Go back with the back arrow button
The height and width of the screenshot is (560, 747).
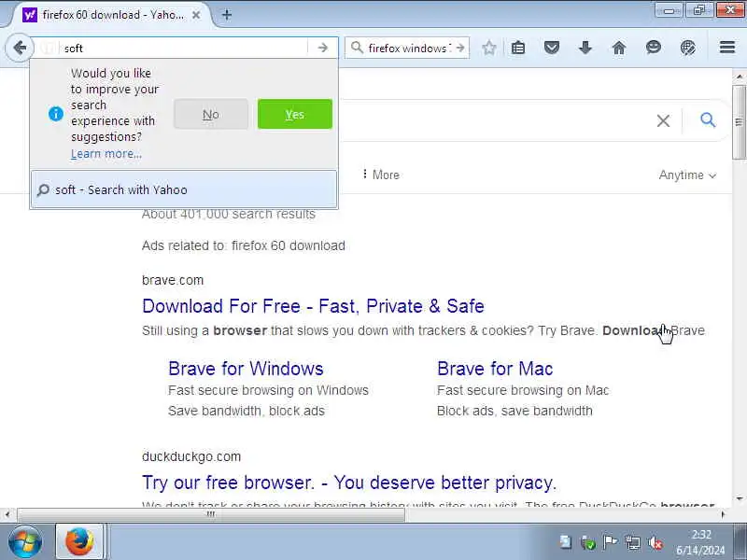[x=20, y=48]
